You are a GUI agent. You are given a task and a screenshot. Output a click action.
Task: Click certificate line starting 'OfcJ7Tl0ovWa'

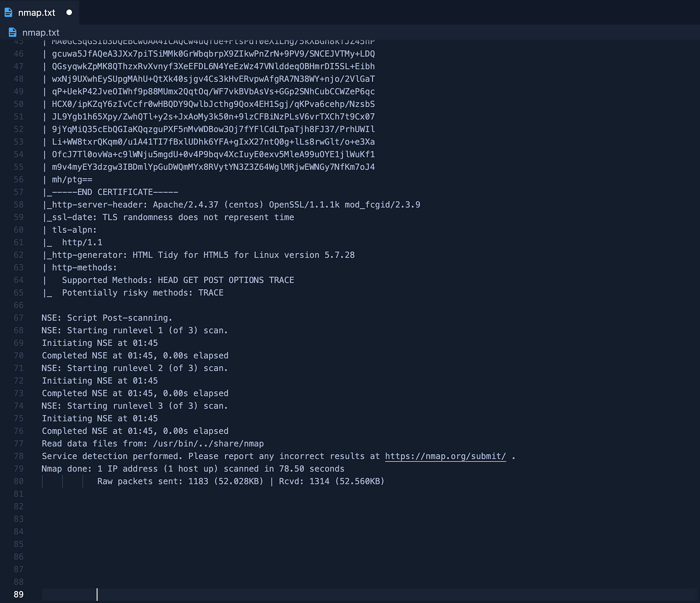[208, 154]
